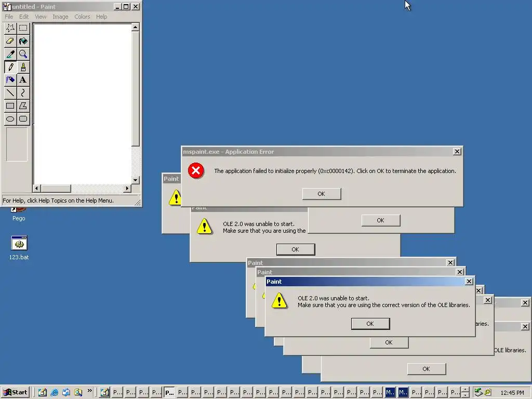Close the active Paint OLE warning dialog
This screenshot has width=532, height=399.
[469, 281]
